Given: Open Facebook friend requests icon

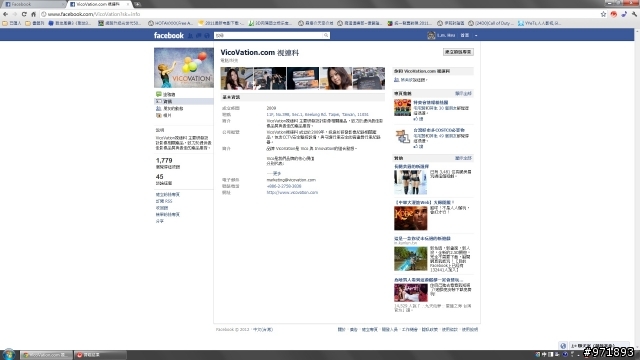Looking at the screenshot, I should click(x=190, y=36).
